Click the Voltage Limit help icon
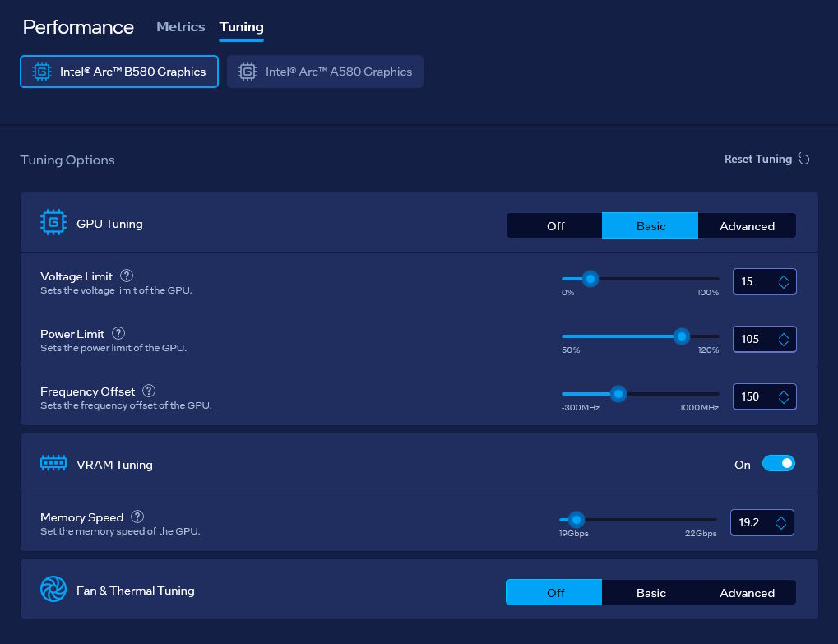 point(127,276)
